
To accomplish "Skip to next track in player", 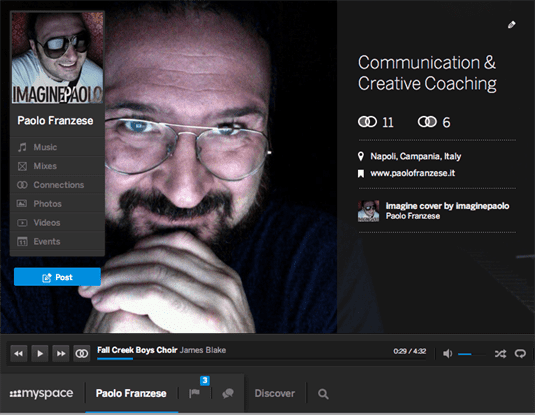I will click(x=61, y=353).
